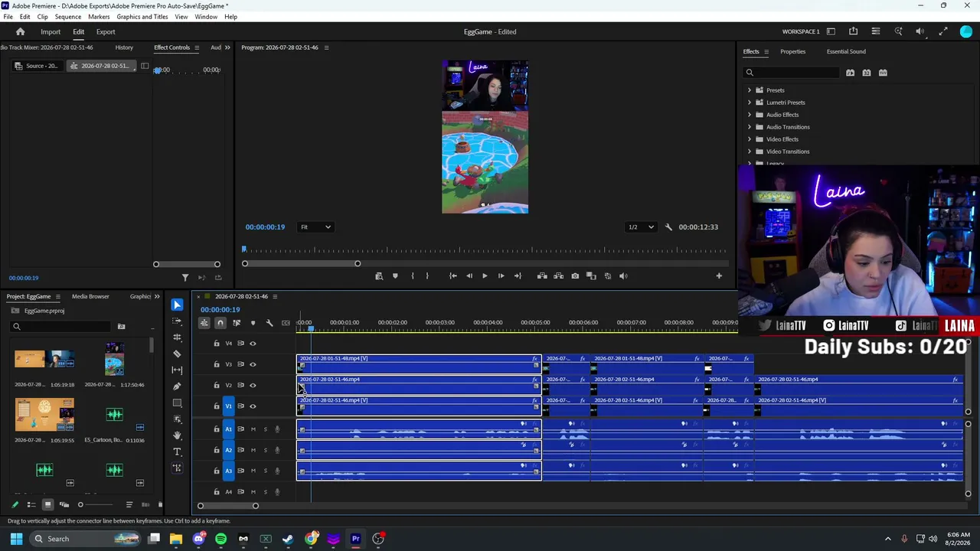Click the Export workspace button
Screen dimensions: 980x551
[106, 32]
